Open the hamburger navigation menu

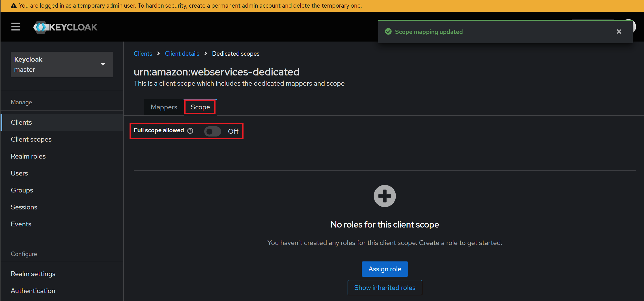point(16,27)
